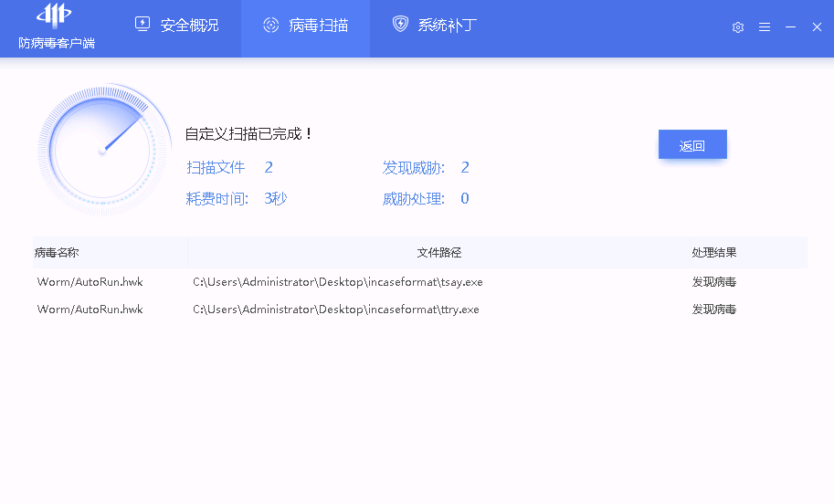Click the 病毒扫描 target icon
The width and height of the screenshot is (834, 504).
pyautogui.click(x=271, y=25)
